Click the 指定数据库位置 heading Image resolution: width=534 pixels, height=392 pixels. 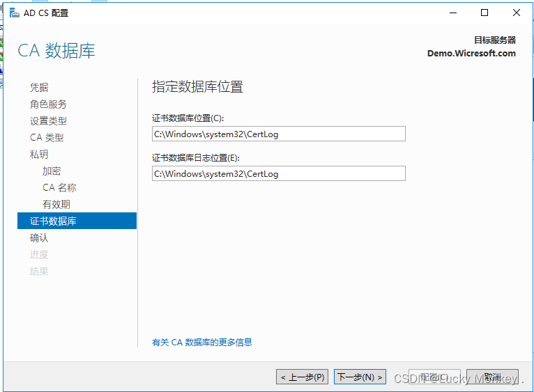coord(197,87)
